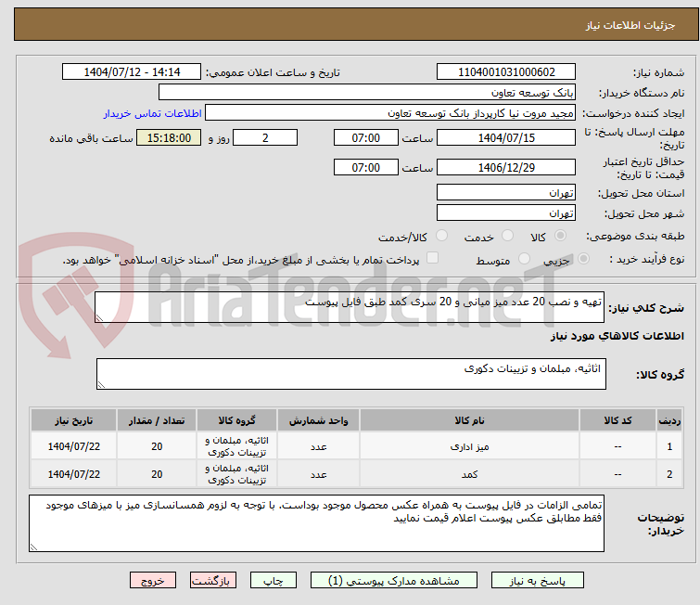Click the شماره نیاز number field
The height and width of the screenshot is (605, 700).
(x=506, y=72)
